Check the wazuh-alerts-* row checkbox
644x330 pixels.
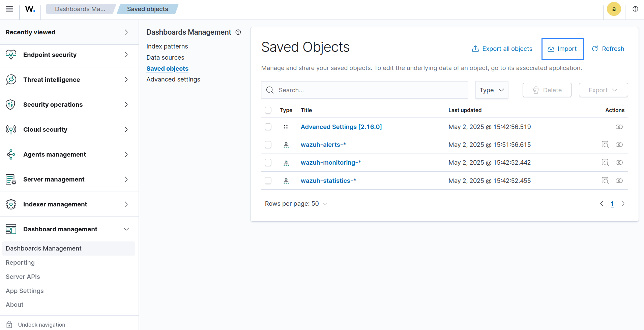tap(268, 144)
